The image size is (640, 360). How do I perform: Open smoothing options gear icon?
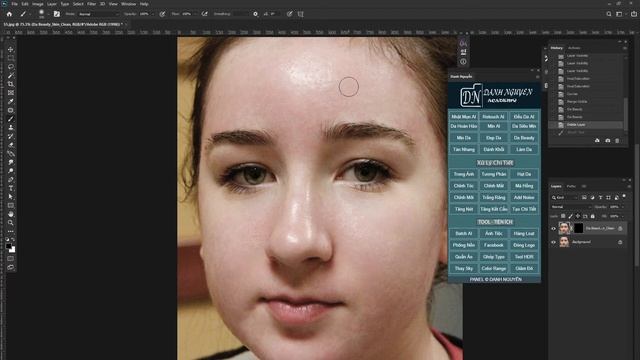point(256,14)
